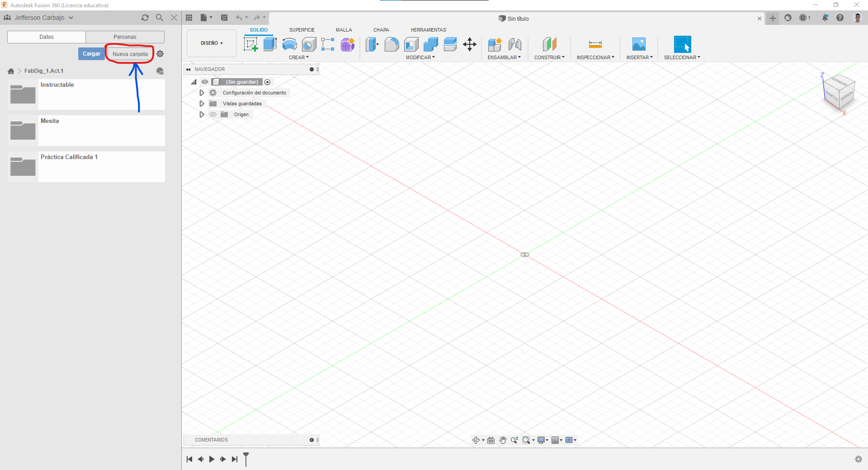Image resolution: width=868 pixels, height=470 pixels.
Task: Click the Cargar button
Action: tap(91, 54)
